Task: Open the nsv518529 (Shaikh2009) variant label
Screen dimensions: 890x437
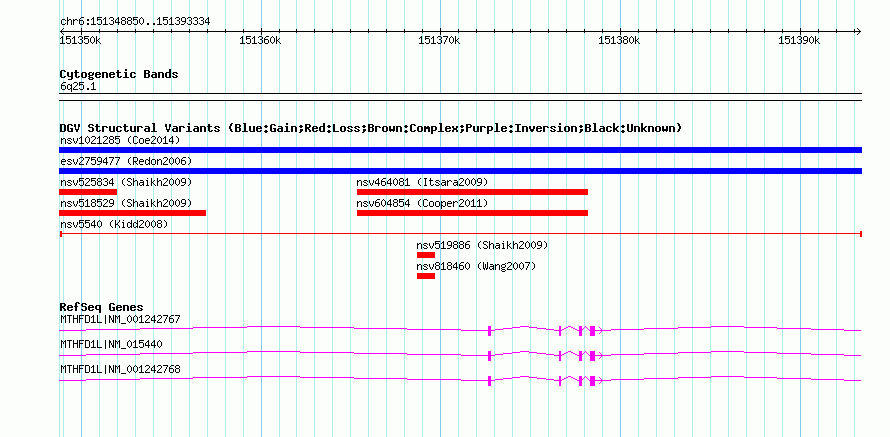Action: point(126,203)
